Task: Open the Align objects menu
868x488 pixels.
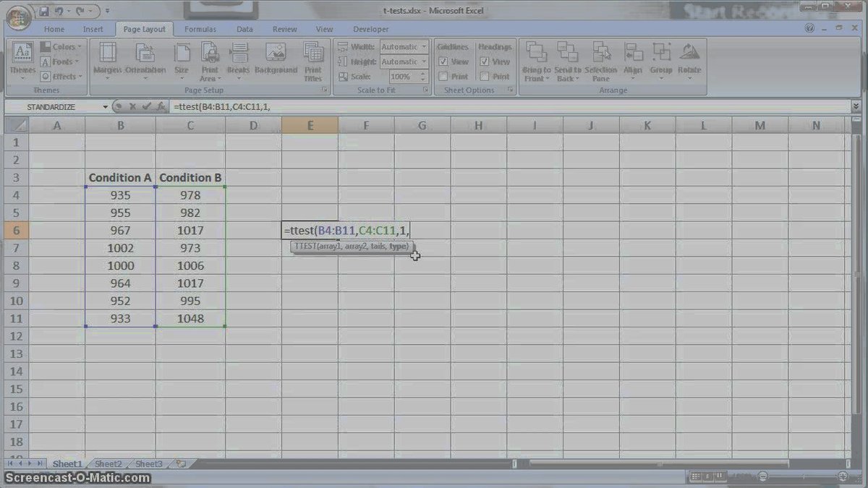Action: pyautogui.click(x=633, y=61)
